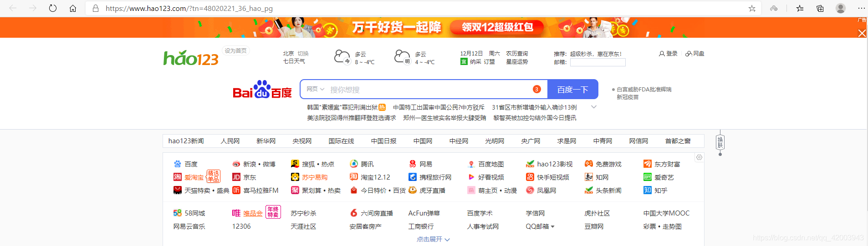Click 设为首页 set homepage button

235,51
